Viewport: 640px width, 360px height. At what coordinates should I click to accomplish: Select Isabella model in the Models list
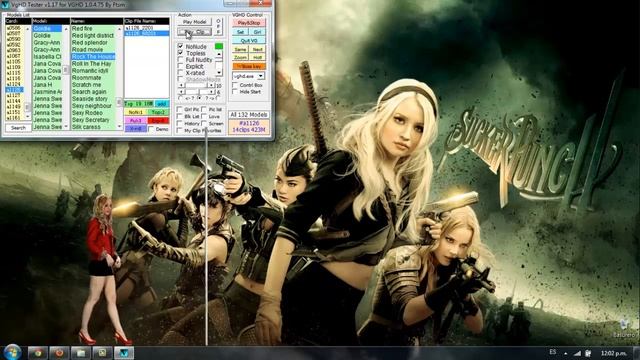point(47,56)
